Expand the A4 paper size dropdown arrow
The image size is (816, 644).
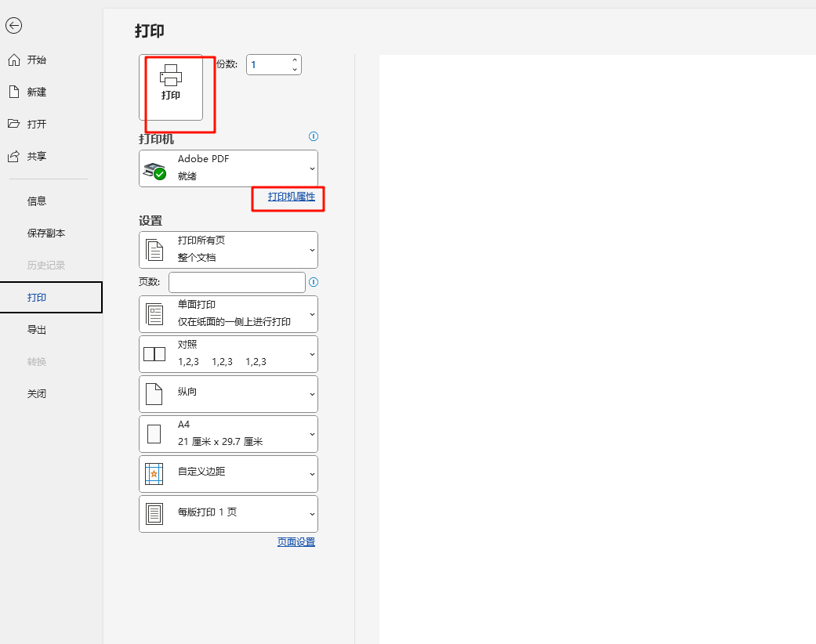[312, 434]
